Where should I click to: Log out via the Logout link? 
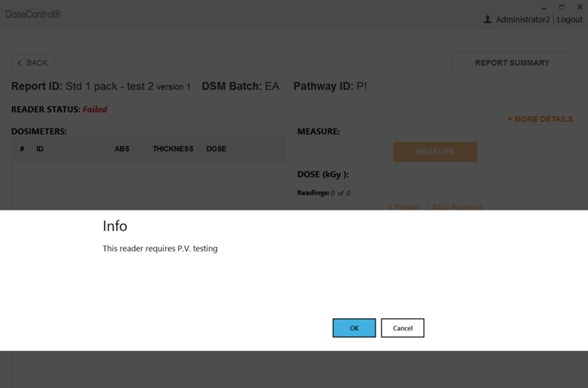point(569,19)
